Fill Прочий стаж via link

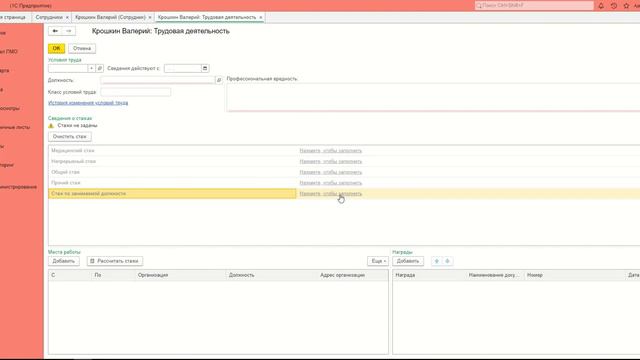pyautogui.click(x=331, y=183)
